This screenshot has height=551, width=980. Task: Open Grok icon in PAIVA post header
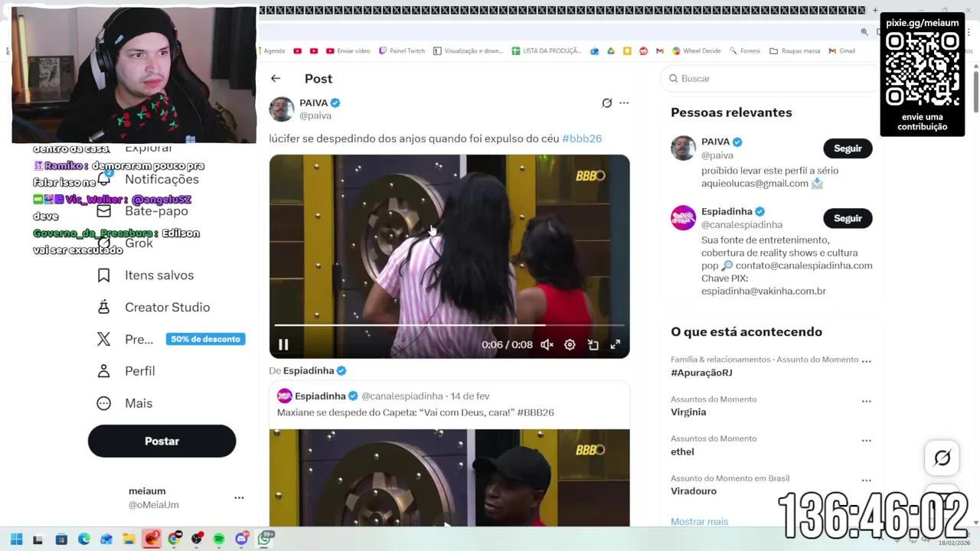click(x=607, y=103)
